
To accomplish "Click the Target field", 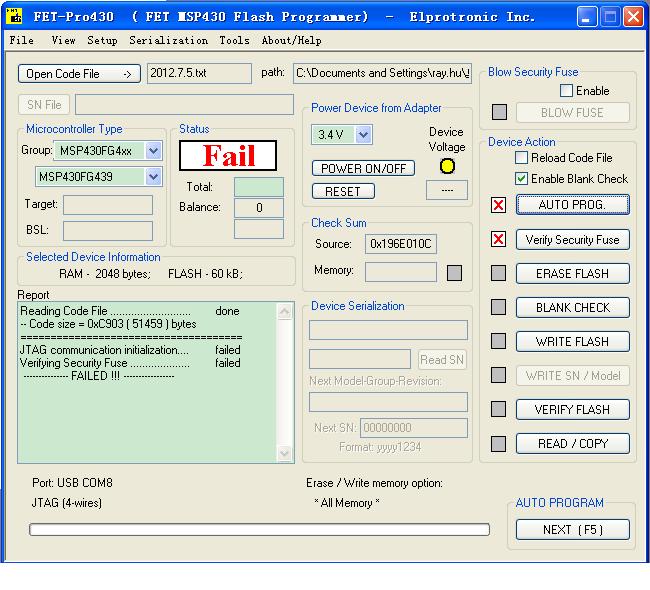I will pos(108,205).
